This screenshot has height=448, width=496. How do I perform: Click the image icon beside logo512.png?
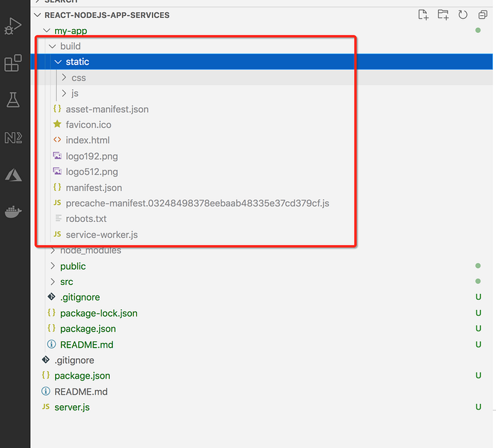(57, 172)
